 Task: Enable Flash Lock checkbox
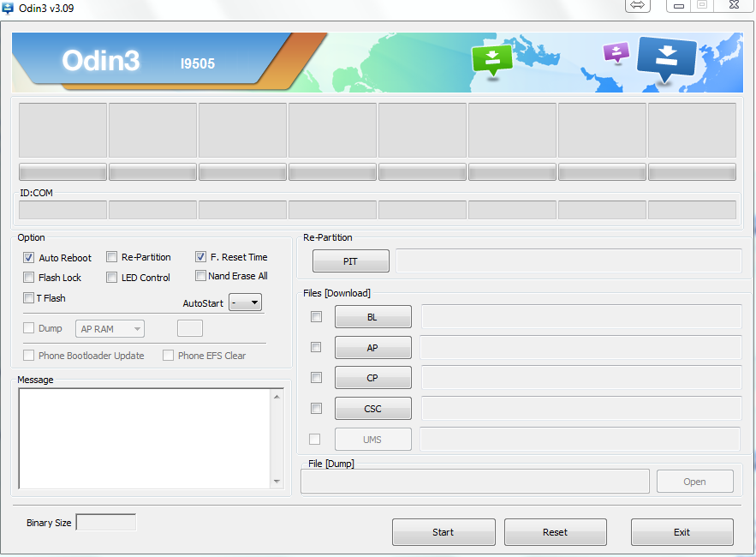(28, 278)
